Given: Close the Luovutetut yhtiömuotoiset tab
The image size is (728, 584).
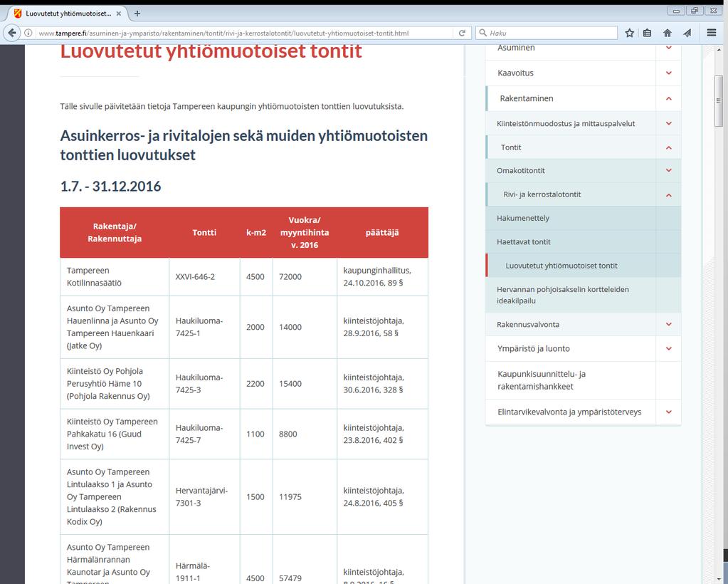Looking at the screenshot, I should 118,14.
